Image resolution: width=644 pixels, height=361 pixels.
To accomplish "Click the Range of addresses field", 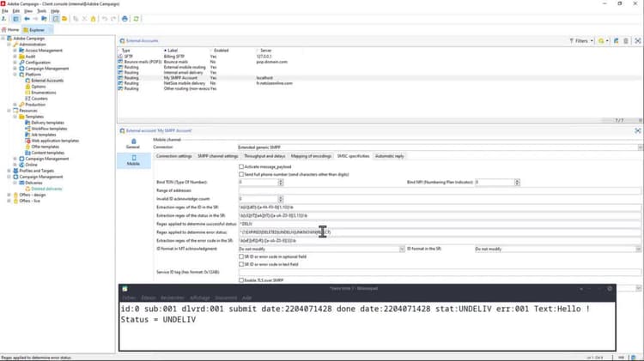I will 440,190.
